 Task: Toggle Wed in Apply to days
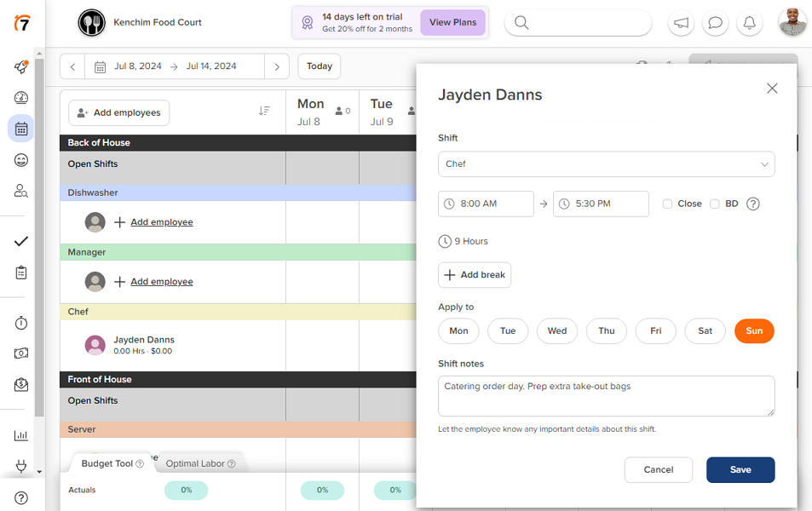click(557, 330)
